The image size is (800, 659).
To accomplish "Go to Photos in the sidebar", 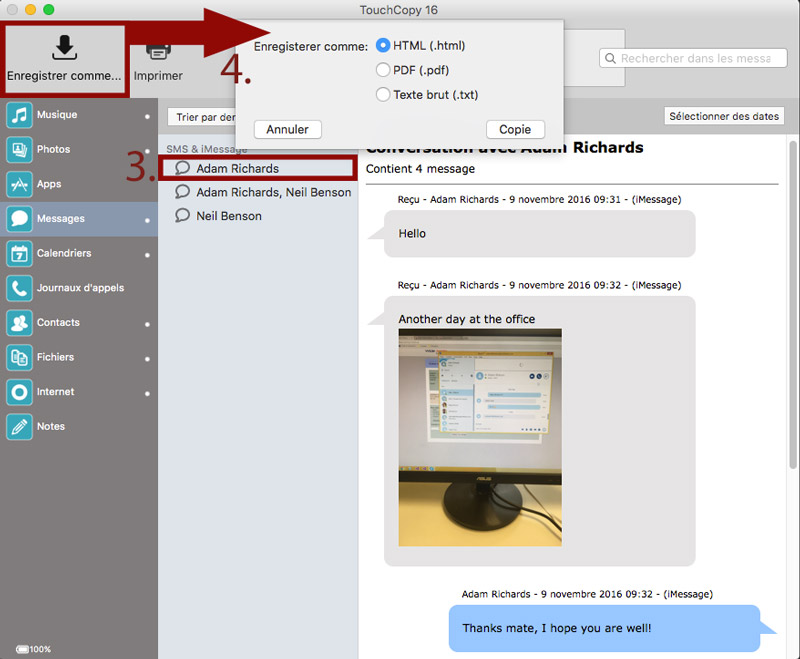I will 79,149.
